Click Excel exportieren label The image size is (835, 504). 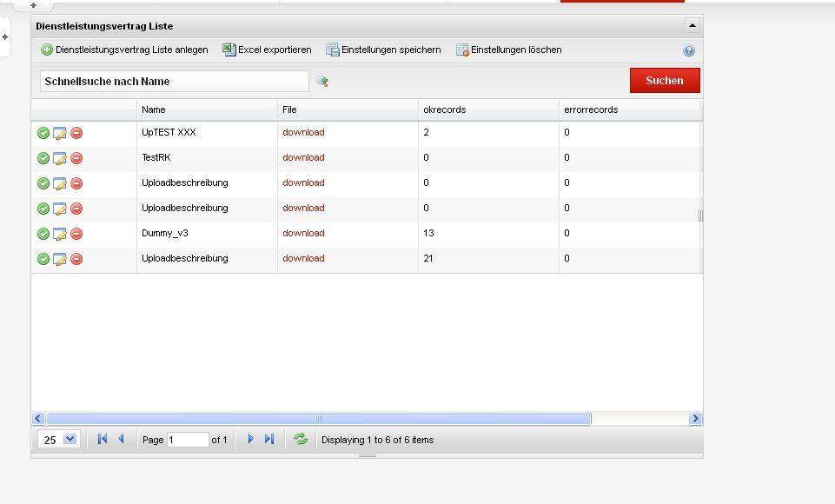point(275,50)
